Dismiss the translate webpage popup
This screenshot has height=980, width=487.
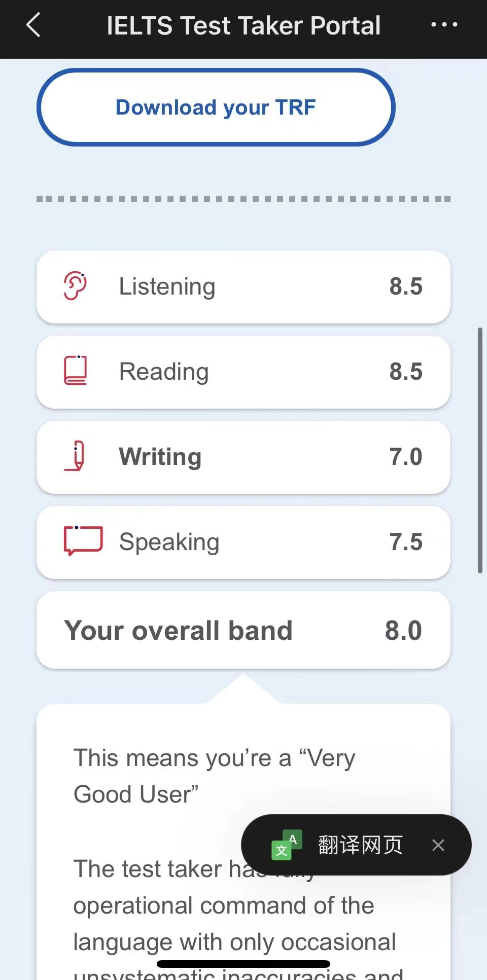click(x=438, y=845)
